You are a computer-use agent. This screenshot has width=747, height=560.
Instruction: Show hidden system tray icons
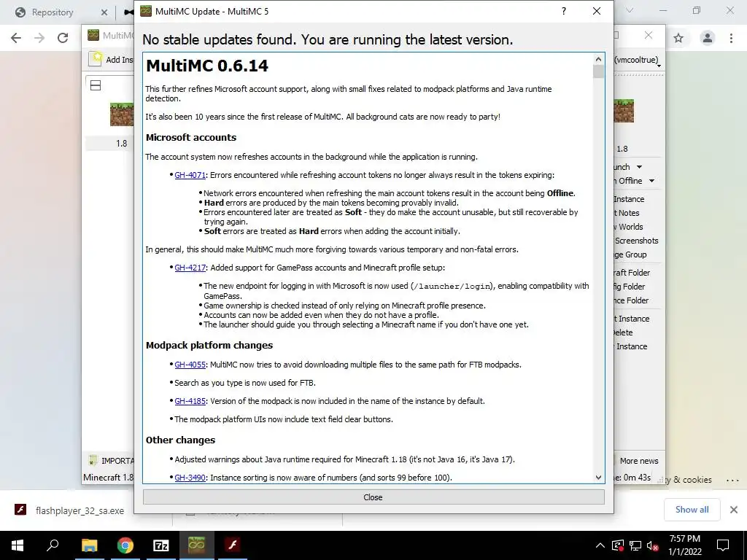point(600,545)
